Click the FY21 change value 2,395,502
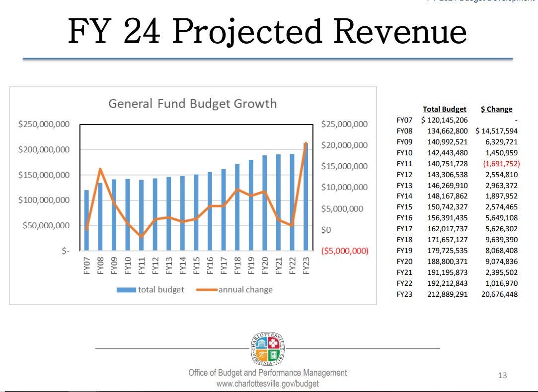 501,272
